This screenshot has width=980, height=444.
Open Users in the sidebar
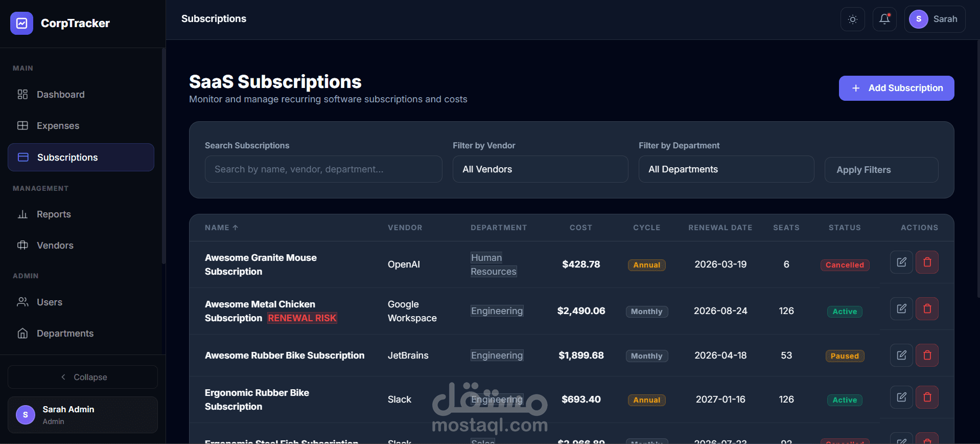(81, 302)
